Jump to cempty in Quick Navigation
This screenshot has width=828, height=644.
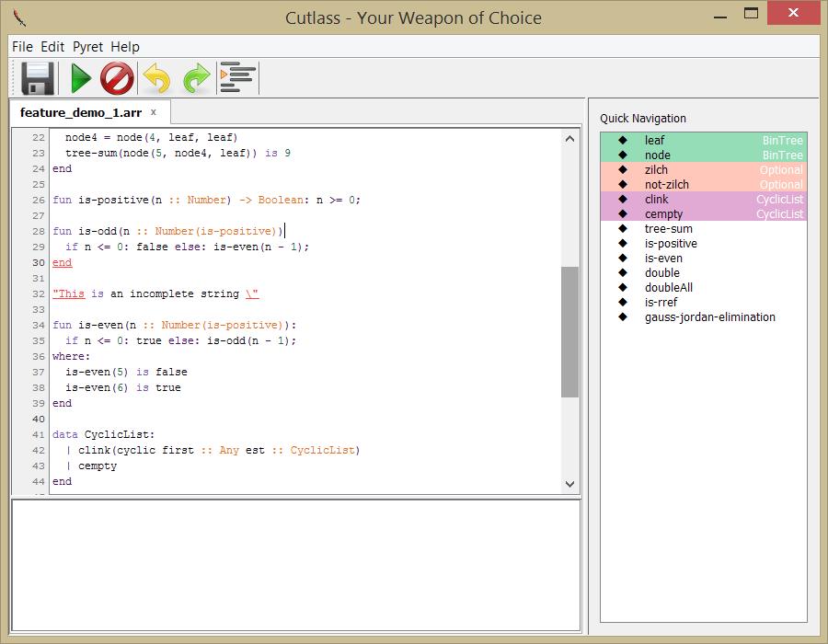(704, 213)
